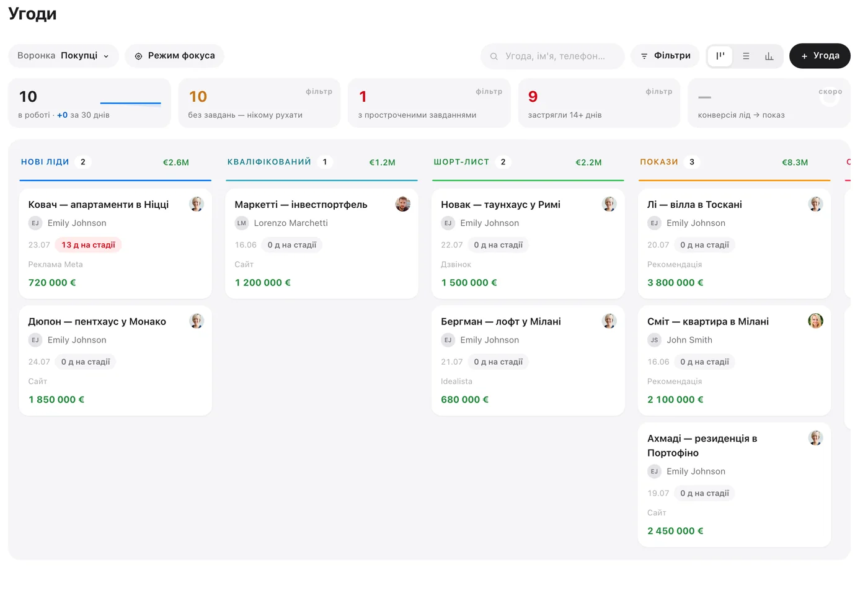
Task: Click LM contact badge on Маркетті card
Action: [x=242, y=223]
